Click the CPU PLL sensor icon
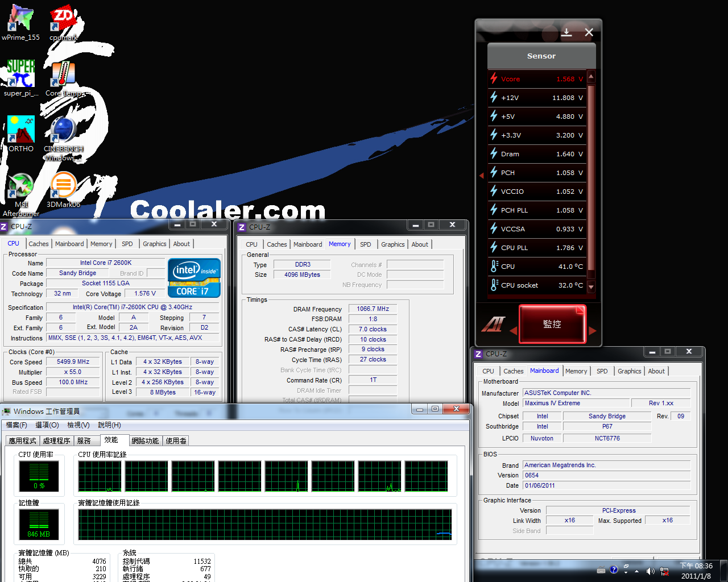Image resolution: width=728 pixels, height=582 pixels. (494, 247)
